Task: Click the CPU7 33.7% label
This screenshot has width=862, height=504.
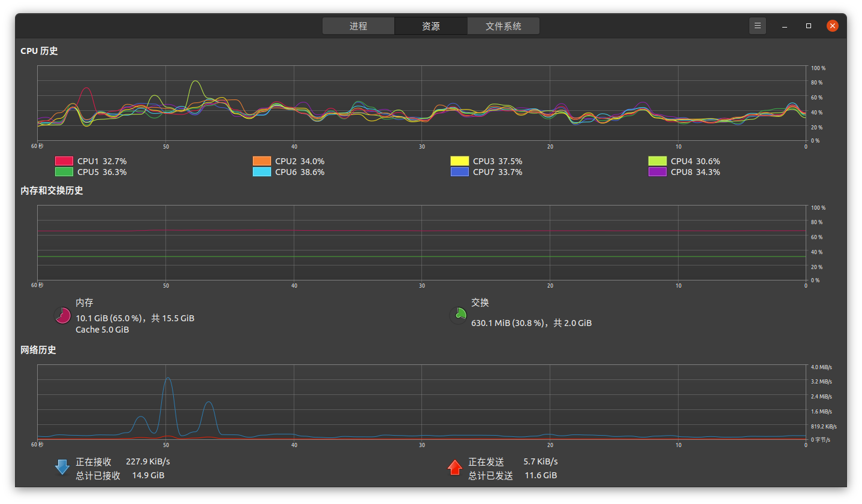Action: pyautogui.click(x=498, y=172)
